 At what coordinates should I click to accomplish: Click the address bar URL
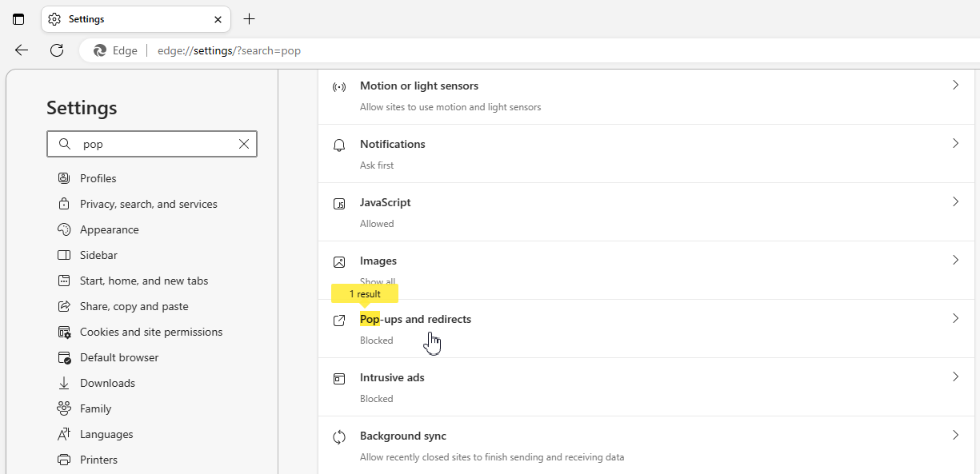click(229, 50)
